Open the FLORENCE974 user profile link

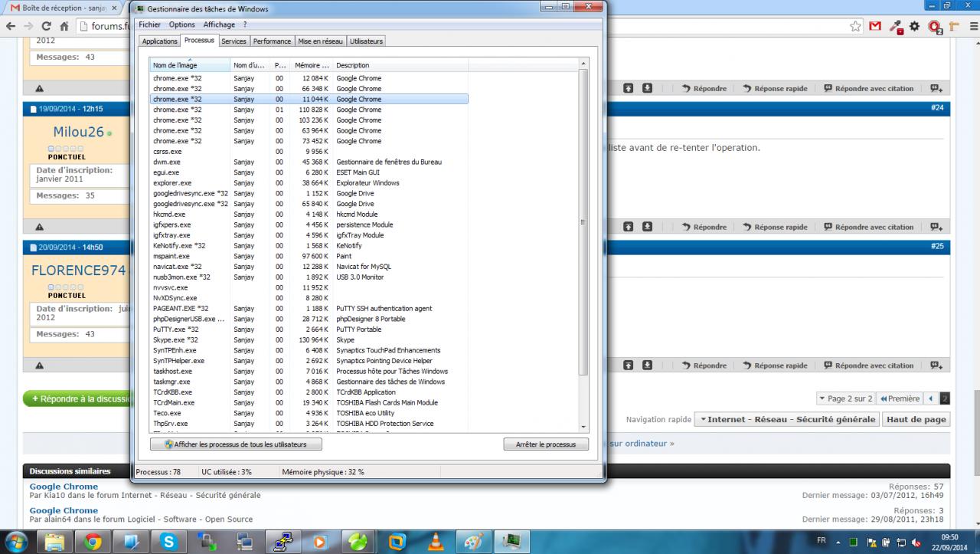click(x=78, y=270)
